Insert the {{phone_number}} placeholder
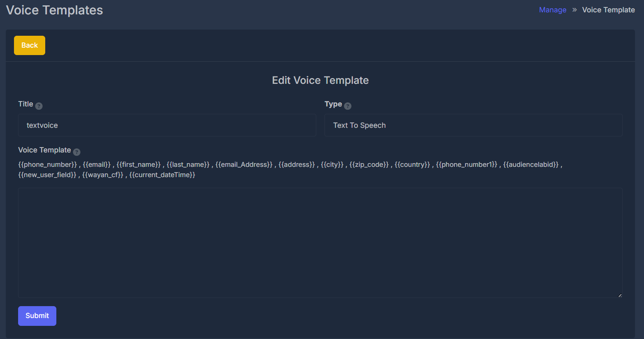Image resolution: width=644 pixels, height=339 pixels. (46, 164)
